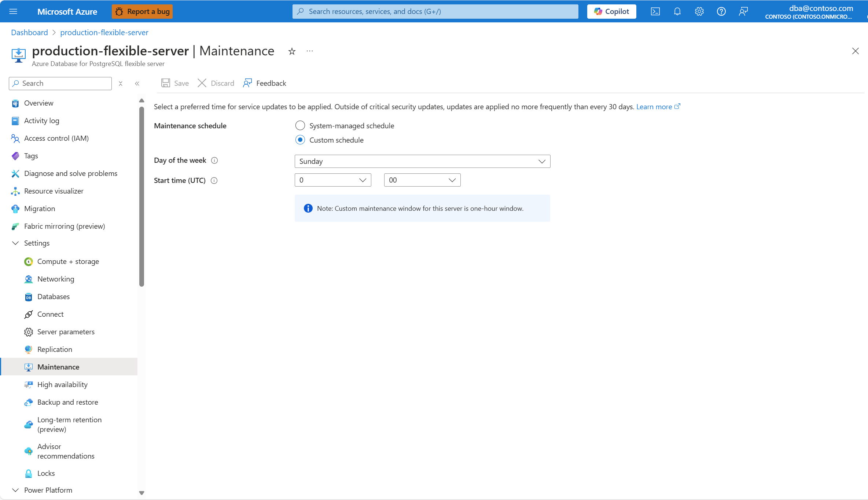
Task: Click the Start time info icon
Action: point(214,180)
